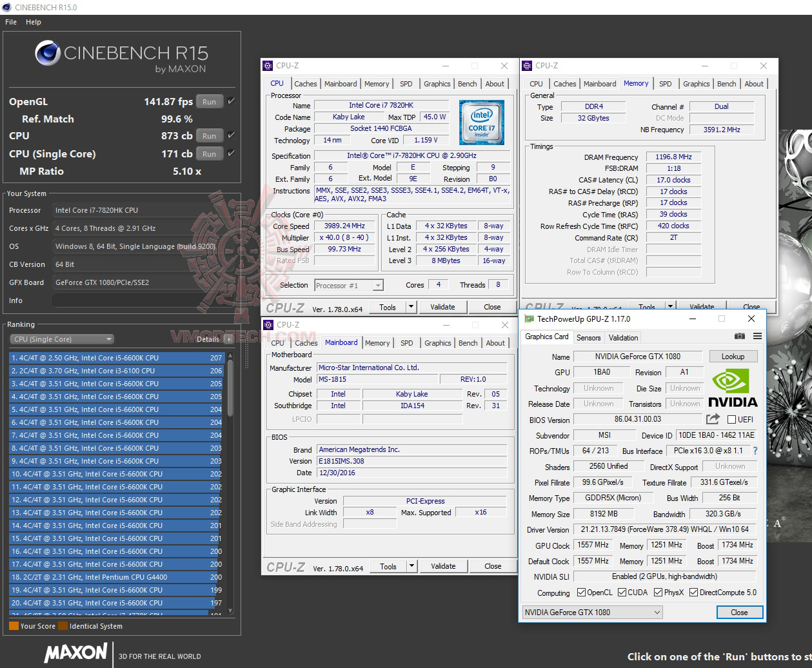This screenshot has height=668, width=812.
Task: Click the DRAM Frequency 1196.8 MHz value
Action: [x=673, y=157]
